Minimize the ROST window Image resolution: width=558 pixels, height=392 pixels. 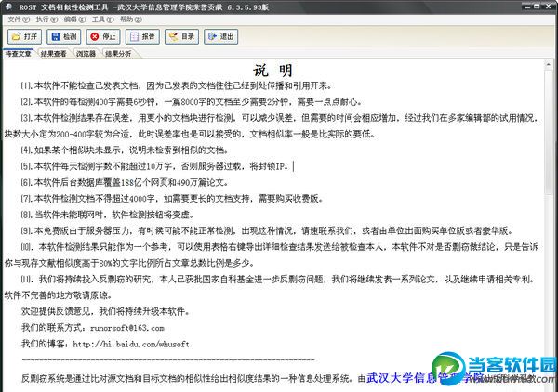(527, 7)
